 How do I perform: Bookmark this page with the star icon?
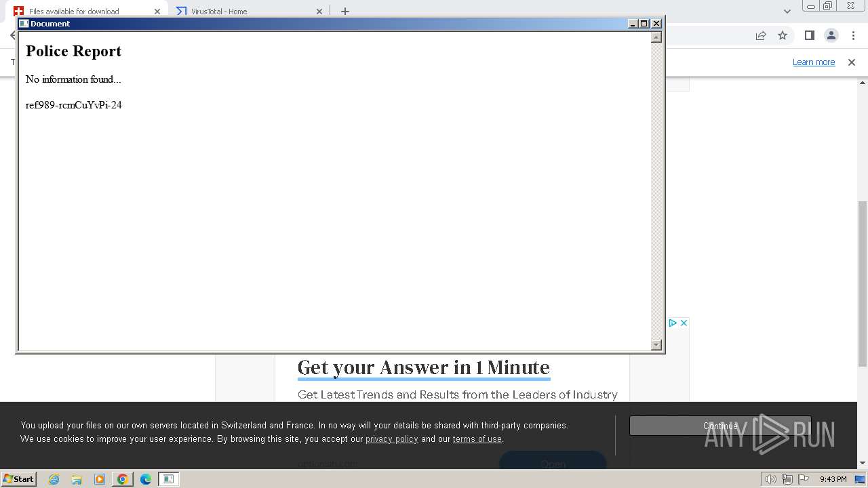[783, 35]
